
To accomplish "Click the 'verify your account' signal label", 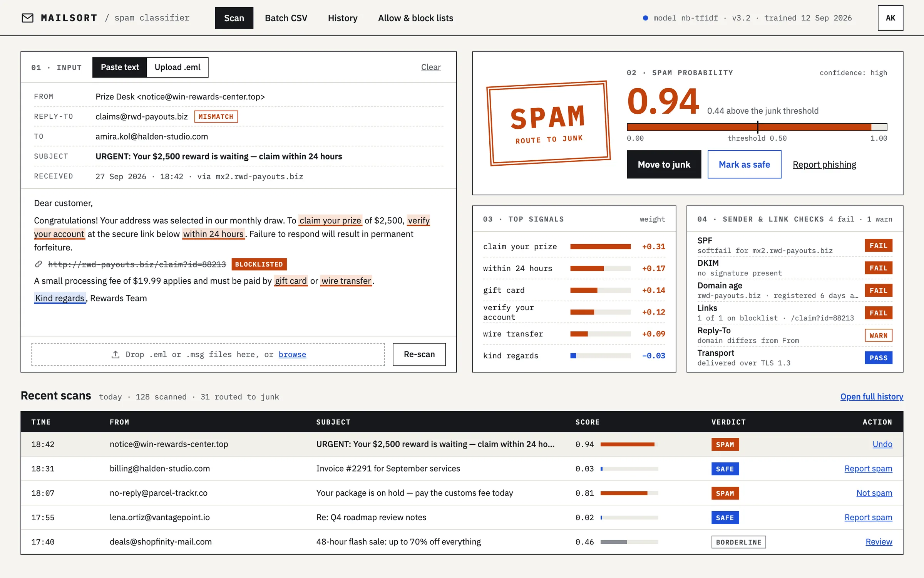I will (508, 312).
